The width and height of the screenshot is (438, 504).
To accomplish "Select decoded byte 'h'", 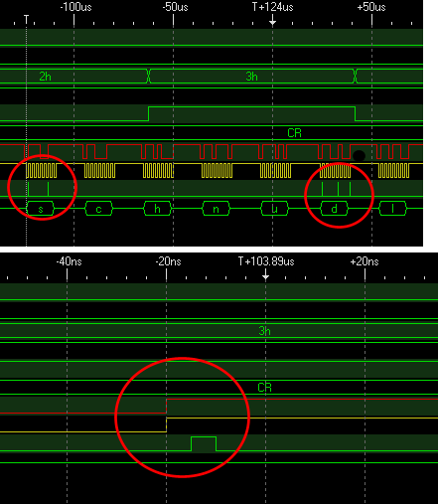I will click(x=157, y=209).
